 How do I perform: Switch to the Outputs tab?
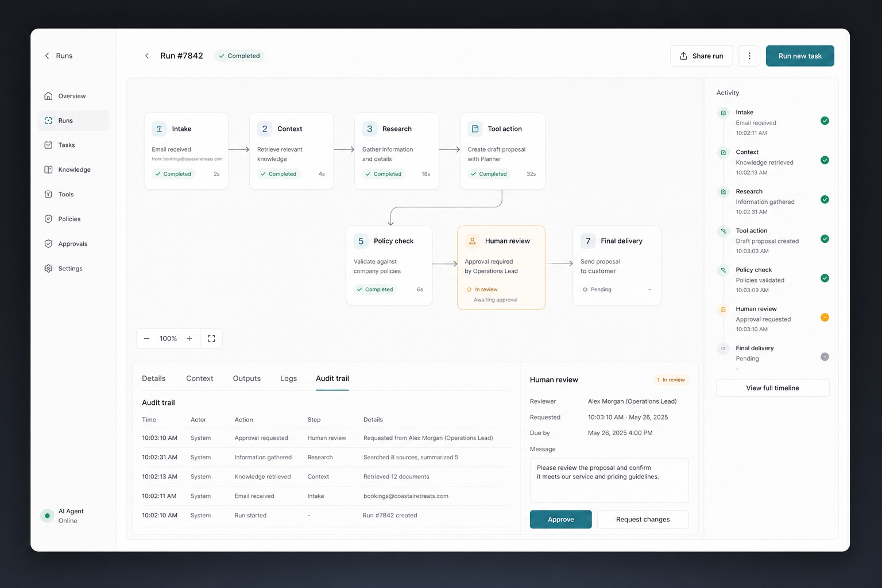click(247, 378)
